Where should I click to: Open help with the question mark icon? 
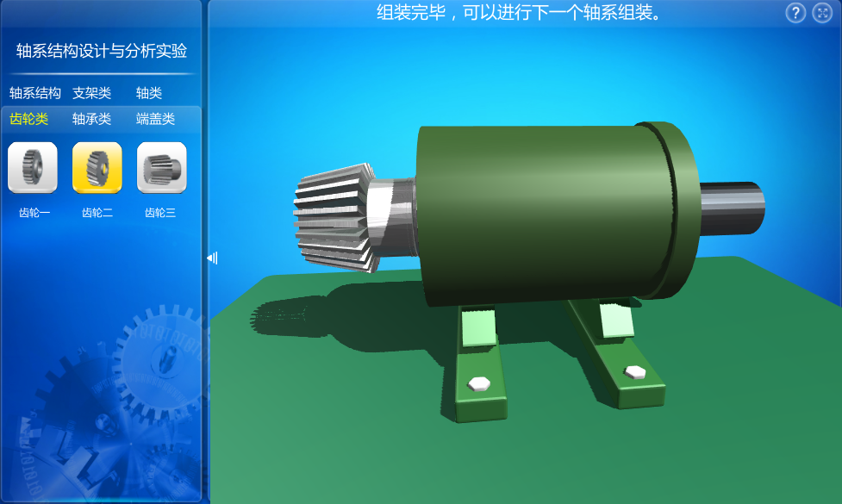796,13
